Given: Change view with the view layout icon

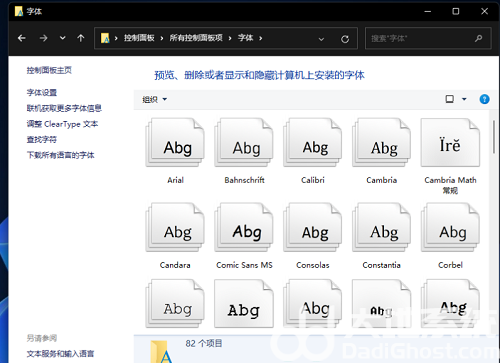Looking at the screenshot, I should [450, 99].
